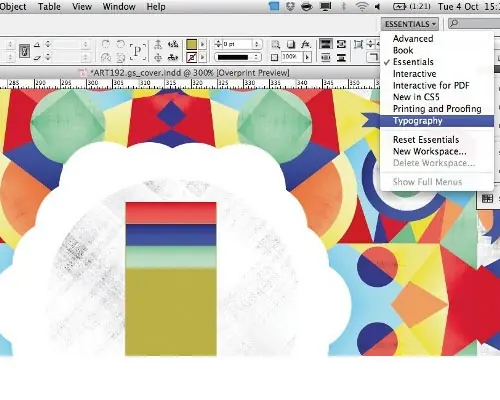Click the olive Fill color swatch

(x=191, y=44)
